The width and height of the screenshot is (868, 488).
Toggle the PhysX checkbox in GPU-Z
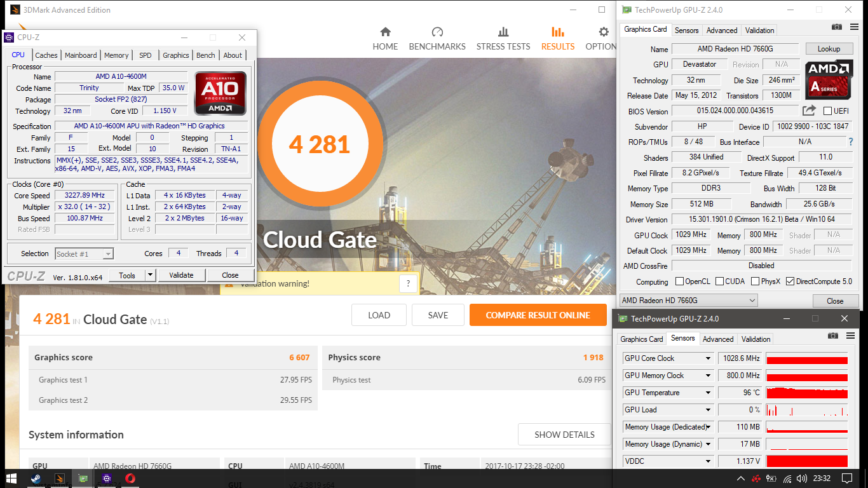756,281
